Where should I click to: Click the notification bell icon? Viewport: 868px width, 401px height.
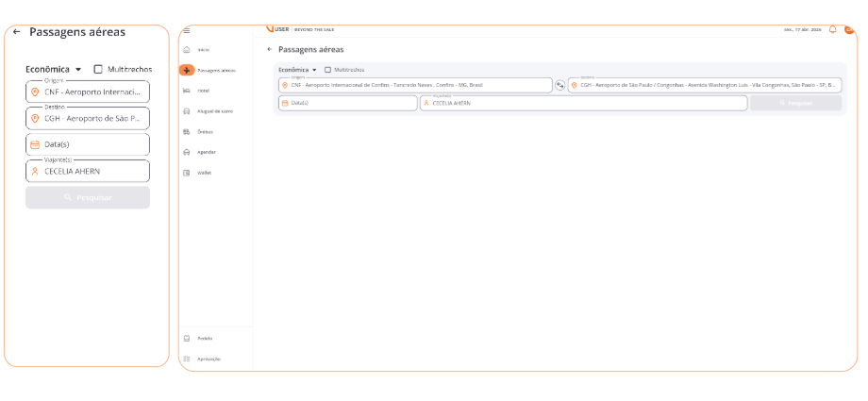pos(833,29)
